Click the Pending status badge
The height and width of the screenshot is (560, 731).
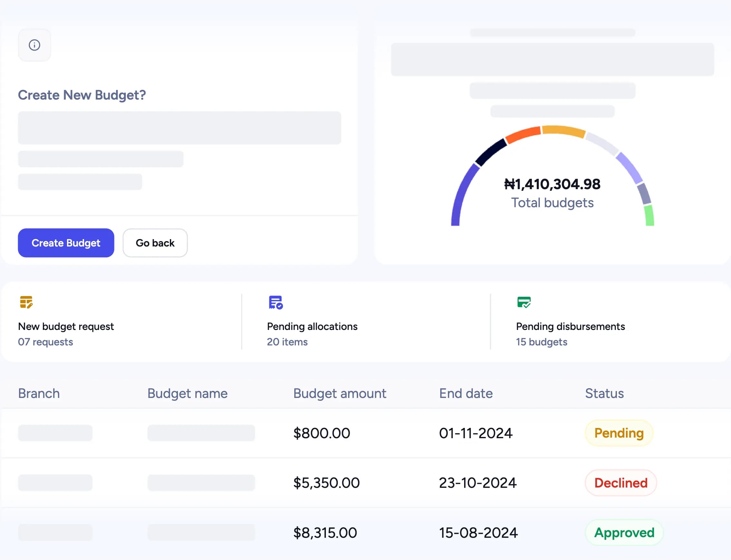tap(619, 433)
